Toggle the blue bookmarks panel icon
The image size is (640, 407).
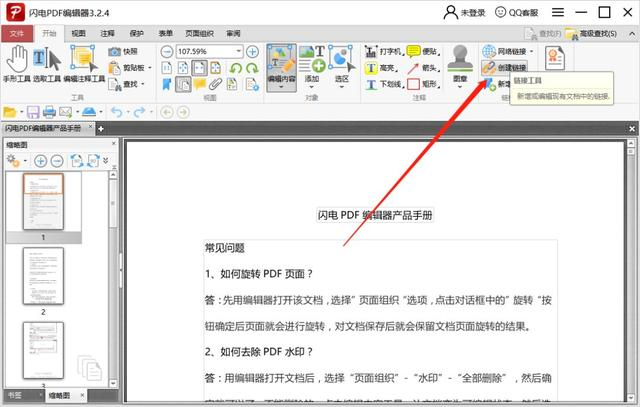click(167, 84)
